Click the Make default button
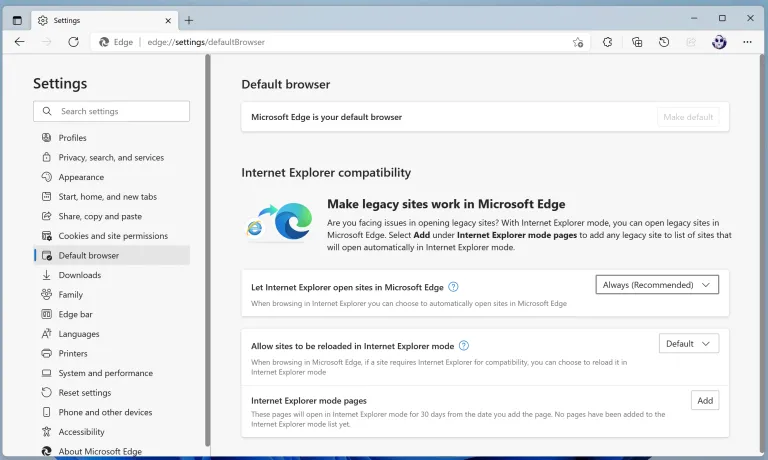The width and height of the screenshot is (768, 460). pyautogui.click(x=688, y=117)
